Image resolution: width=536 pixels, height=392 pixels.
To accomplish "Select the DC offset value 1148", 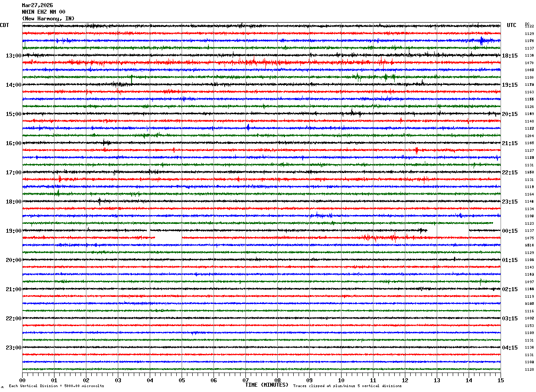I will point(529,121).
